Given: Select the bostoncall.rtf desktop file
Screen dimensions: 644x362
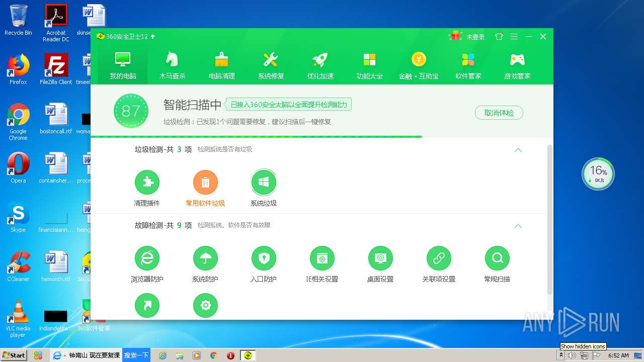Looking at the screenshot, I should click(x=56, y=119).
